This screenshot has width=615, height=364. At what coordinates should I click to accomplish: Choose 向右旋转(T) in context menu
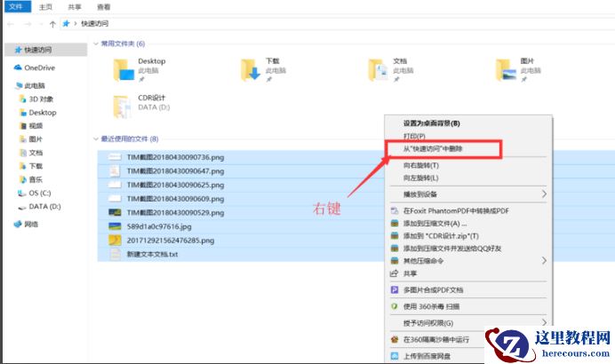point(421,165)
